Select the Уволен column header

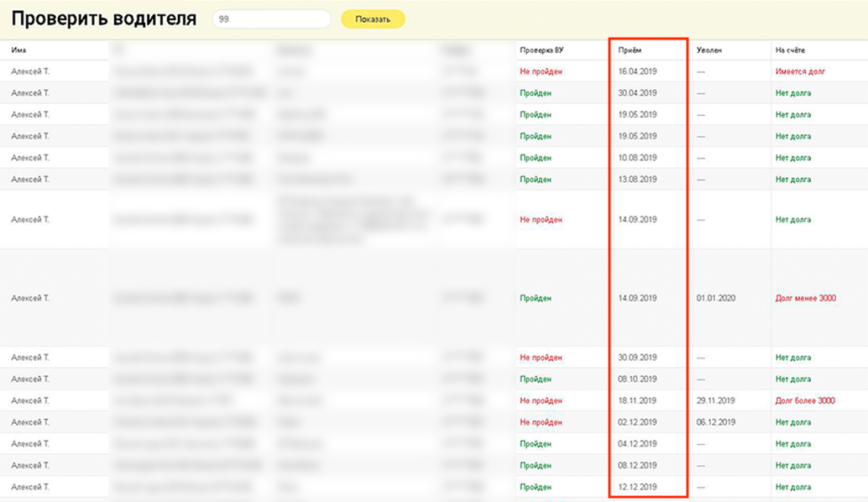[x=709, y=50]
